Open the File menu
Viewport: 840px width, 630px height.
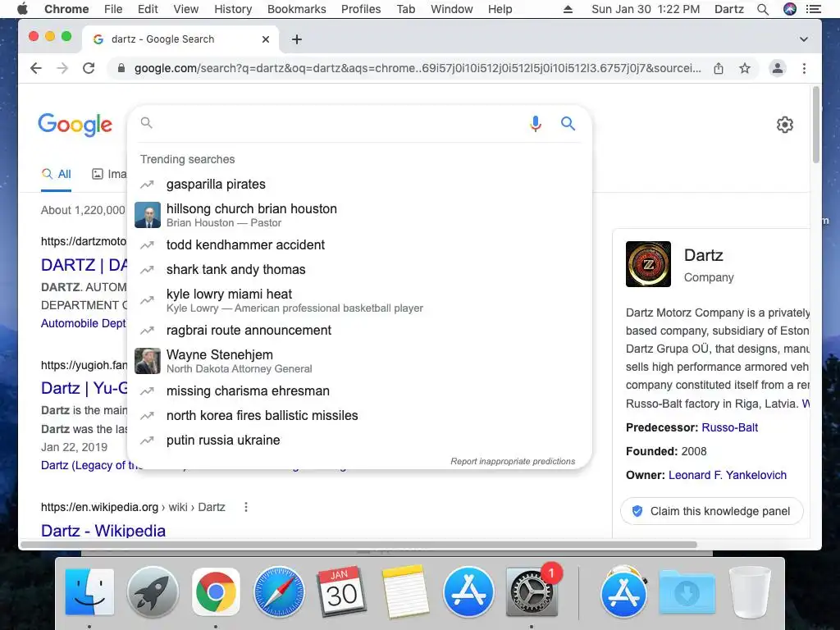113,9
